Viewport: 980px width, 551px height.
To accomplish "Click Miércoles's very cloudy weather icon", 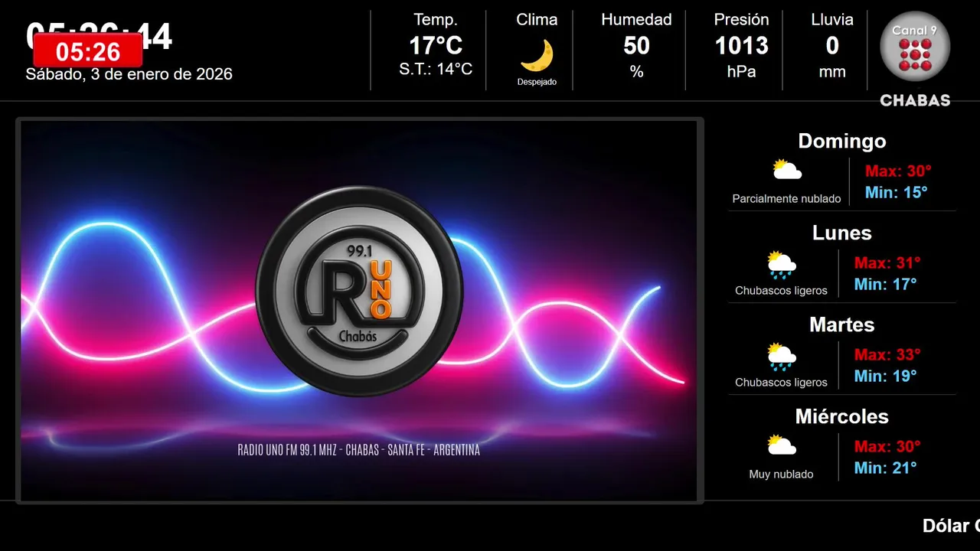I will tap(782, 445).
